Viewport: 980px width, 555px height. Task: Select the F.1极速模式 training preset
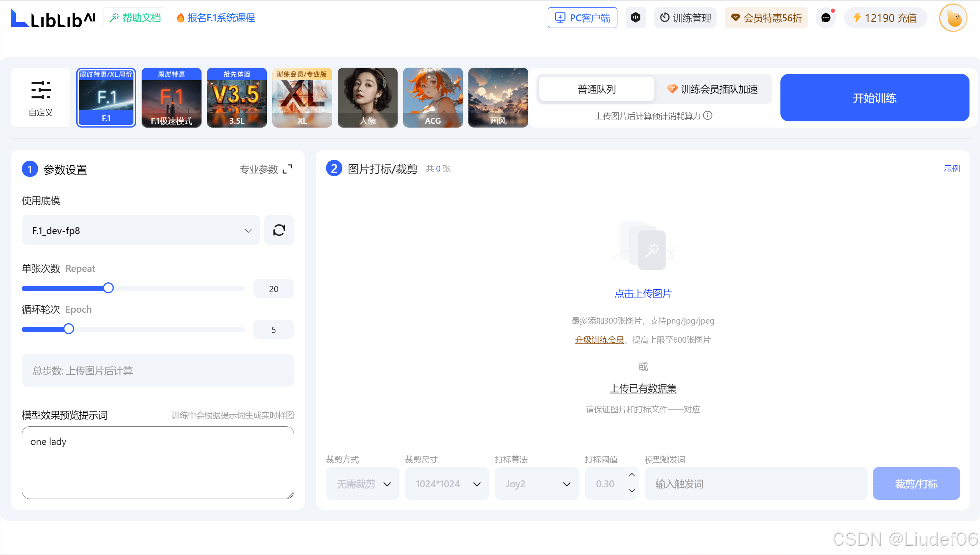pos(171,98)
